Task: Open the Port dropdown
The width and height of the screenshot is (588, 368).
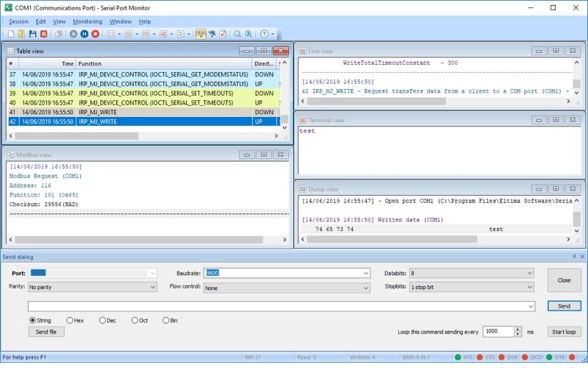Action: [153, 273]
